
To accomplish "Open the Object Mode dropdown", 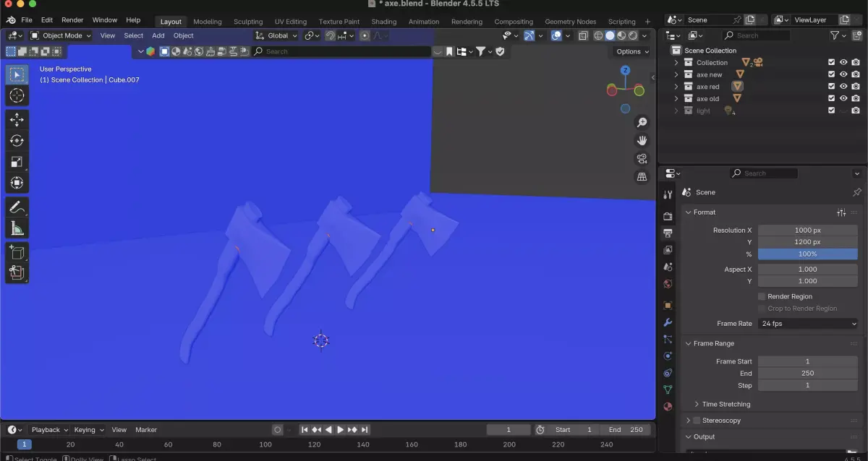I will [x=61, y=35].
